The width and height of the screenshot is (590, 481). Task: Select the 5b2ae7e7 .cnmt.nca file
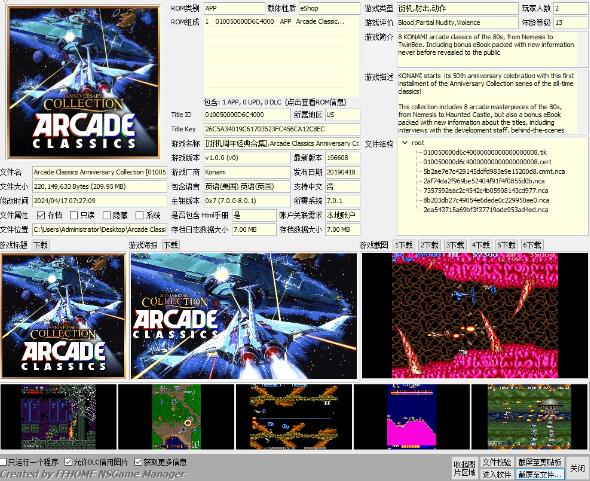click(x=494, y=172)
